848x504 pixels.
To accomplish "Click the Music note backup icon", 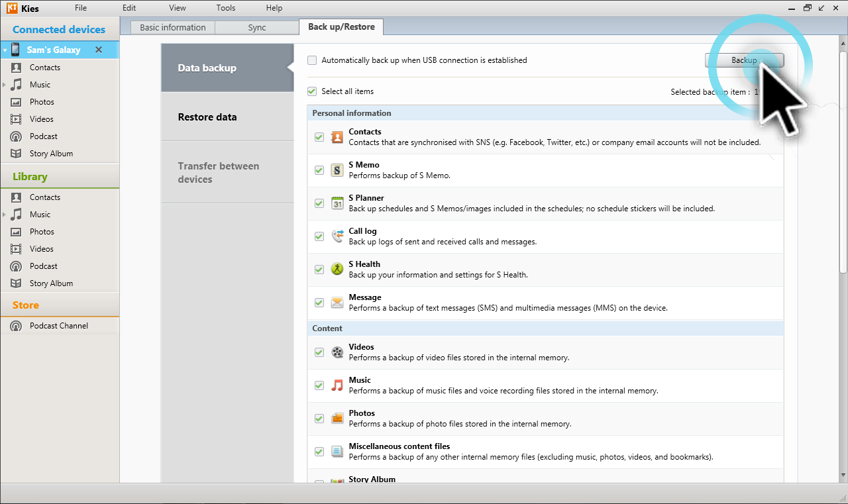I will point(337,385).
